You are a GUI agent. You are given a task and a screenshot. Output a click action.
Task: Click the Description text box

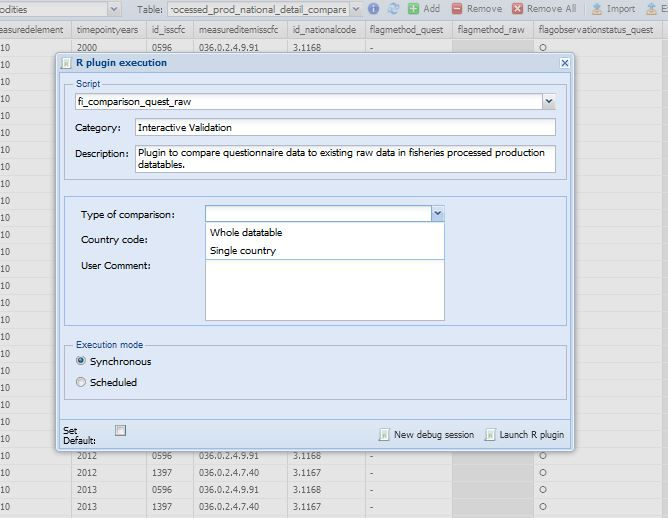(x=344, y=159)
